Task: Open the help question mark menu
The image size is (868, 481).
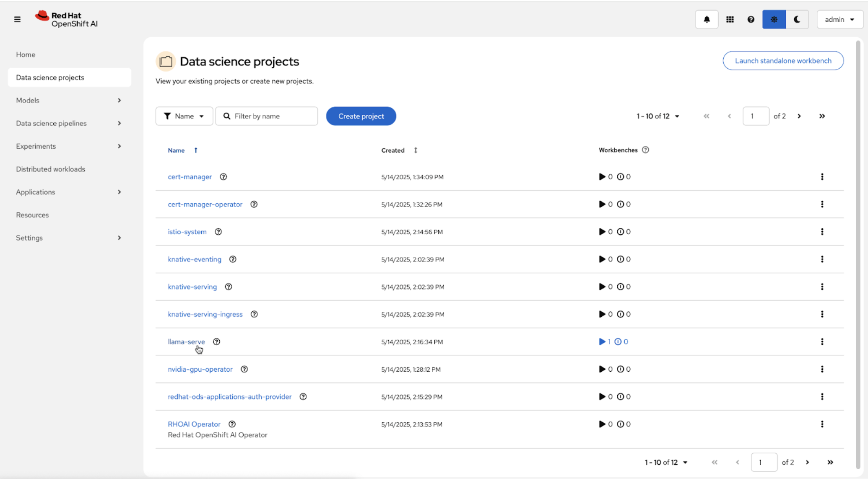Action: pyautogui.click(x=751, y=19)
